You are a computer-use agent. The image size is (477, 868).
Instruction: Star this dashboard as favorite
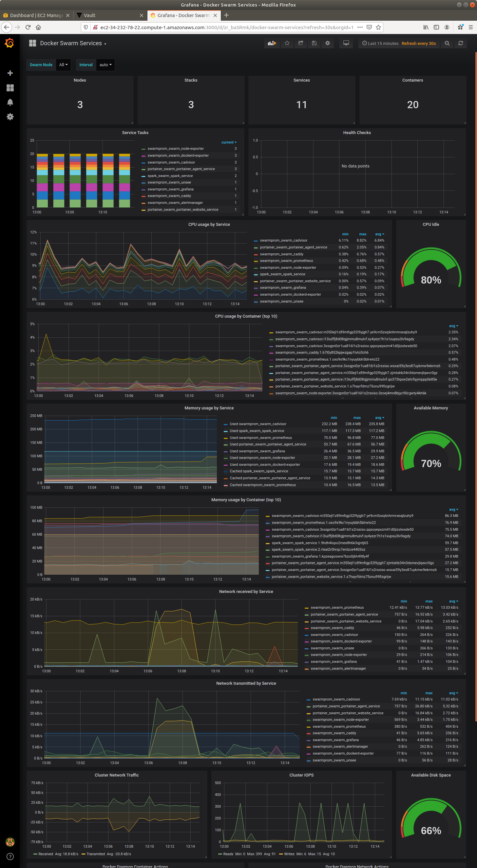pos(287,43)
